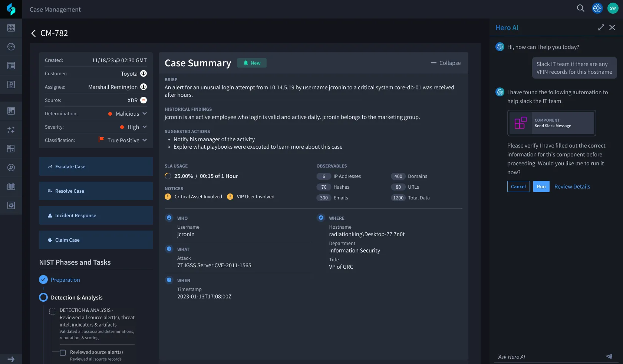Open the settings gear icon in left sidebar
The height and width of the screenshot is (364, 623).
11,205
